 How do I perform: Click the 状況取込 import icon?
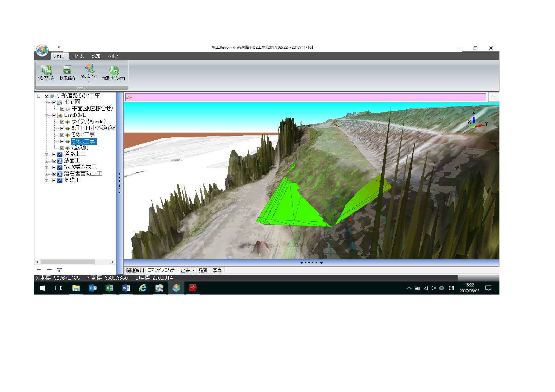point(46,70)
